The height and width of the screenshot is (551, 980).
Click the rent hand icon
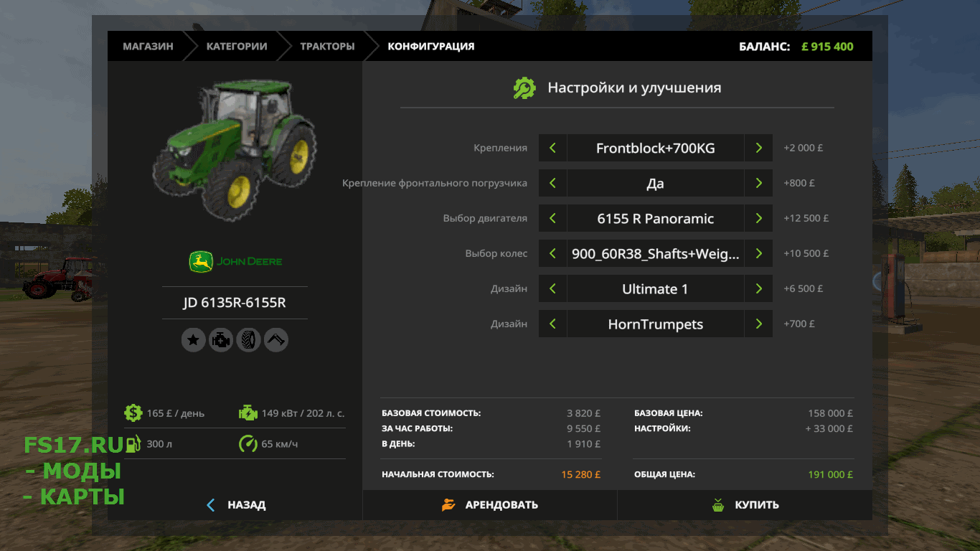click(x=448, y=504)
